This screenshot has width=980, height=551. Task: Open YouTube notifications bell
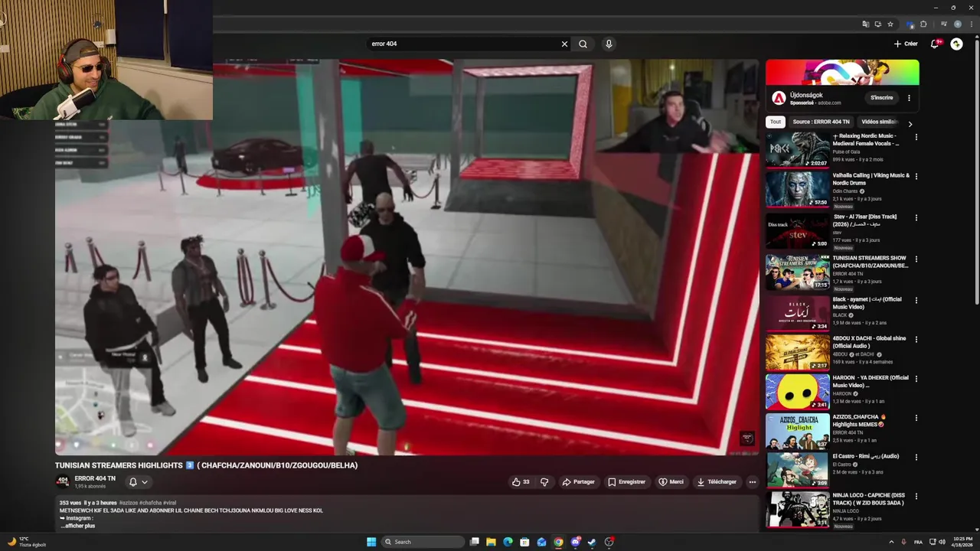click(934, 44)
